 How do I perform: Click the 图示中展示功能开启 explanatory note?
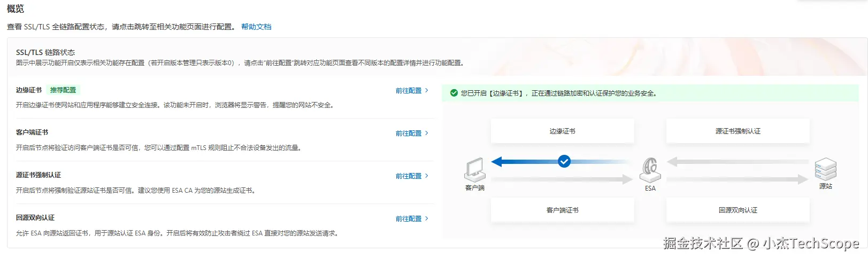coord(241,63)
